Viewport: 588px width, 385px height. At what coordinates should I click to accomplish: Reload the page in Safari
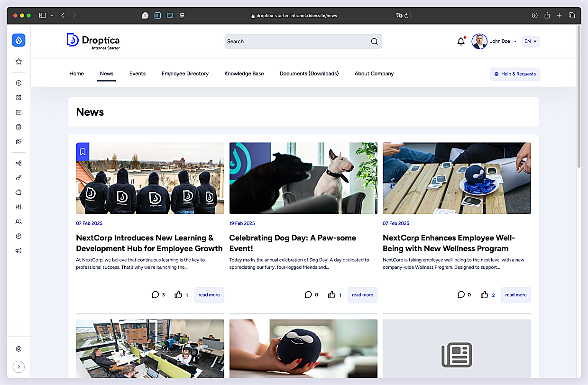coord(406,16)
